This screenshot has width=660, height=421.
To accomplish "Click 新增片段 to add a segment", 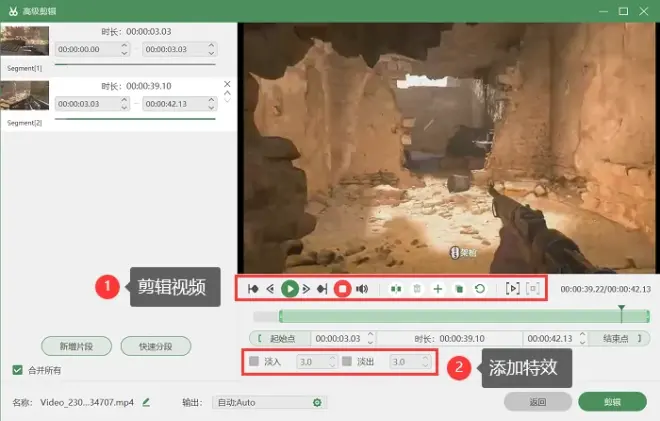I will (76, 346).
